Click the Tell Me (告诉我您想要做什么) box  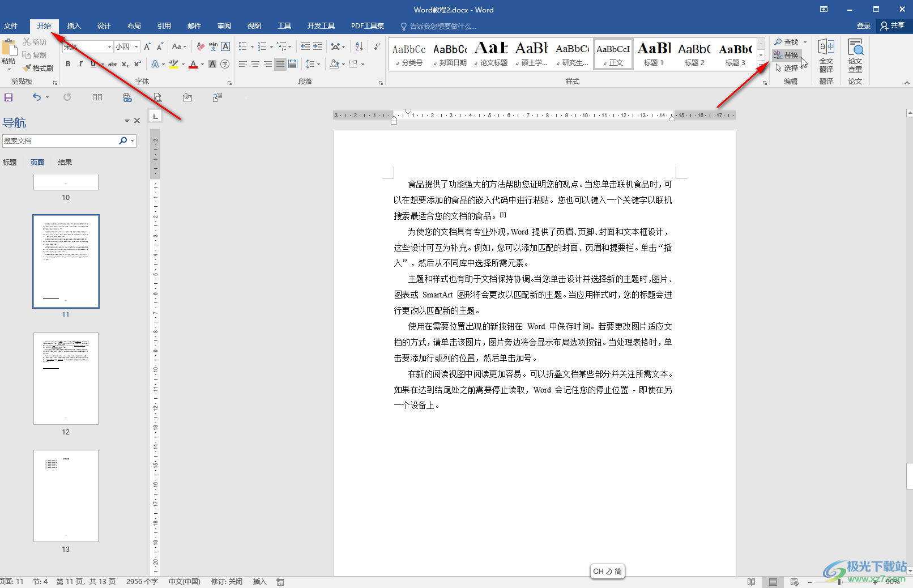pyautogui.click(x=438, y=26)
